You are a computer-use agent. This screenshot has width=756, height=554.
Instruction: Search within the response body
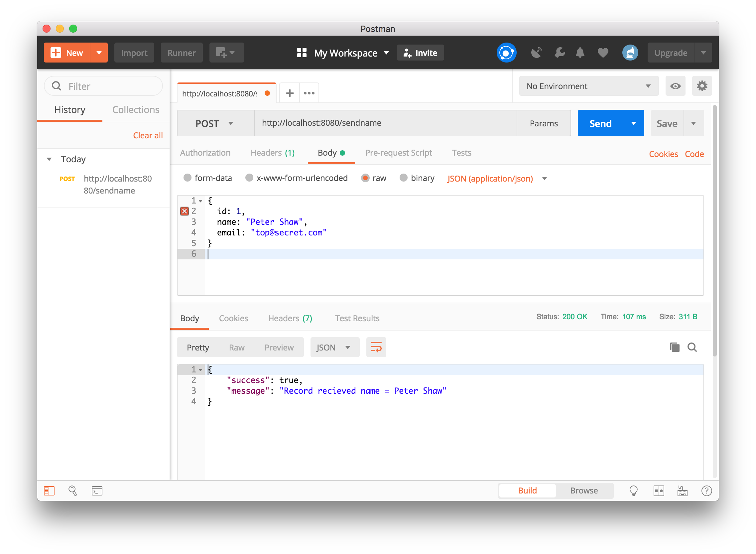(692, 347)
